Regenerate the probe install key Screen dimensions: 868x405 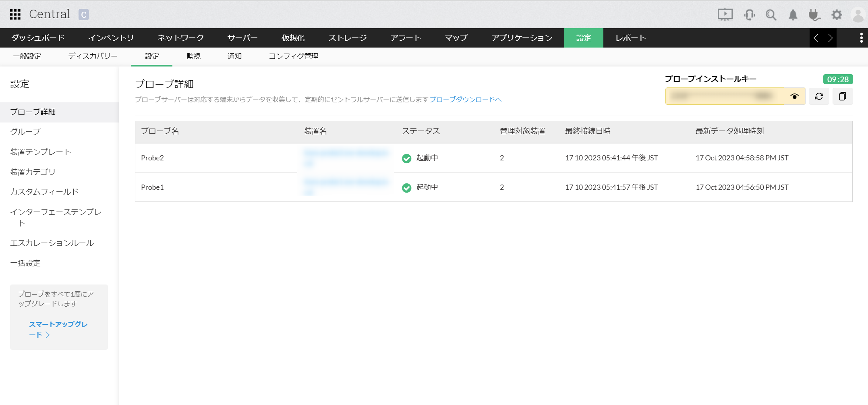point(819,96)
